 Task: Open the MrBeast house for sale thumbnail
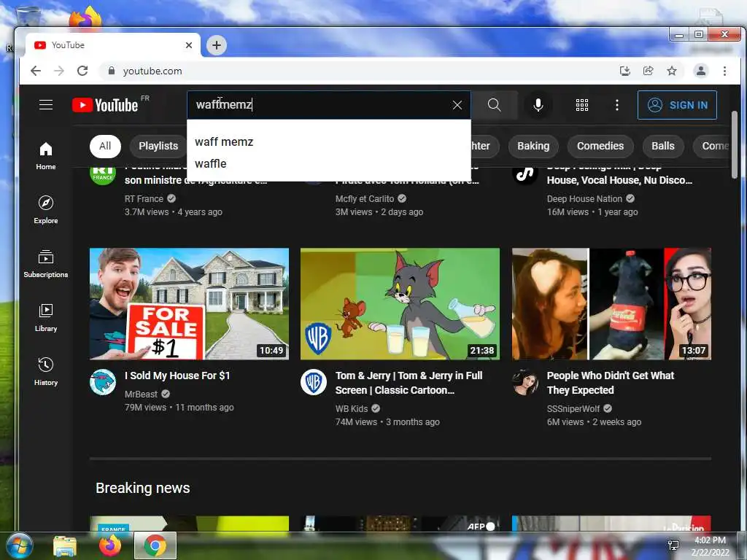click(189, 304)
